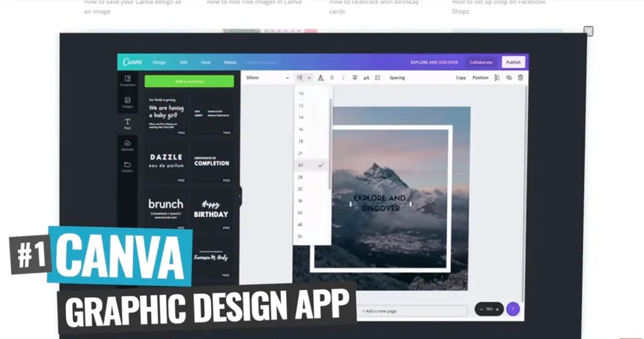This screenshot has width=644, height=339.
Task: Click the trash delete icon
Action: pyautogui.click(x=520, y=78)
